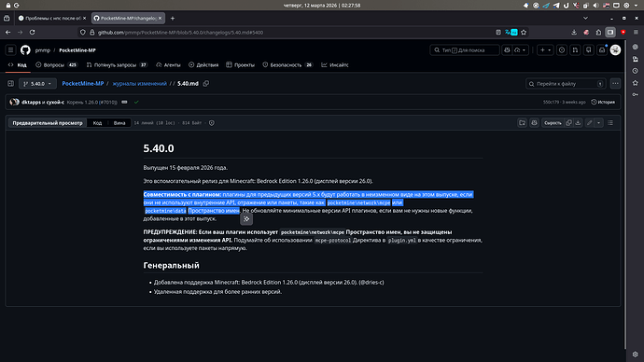The image size is (644, 362).
Task: Open browser application menu
Action: pos(636,32)
